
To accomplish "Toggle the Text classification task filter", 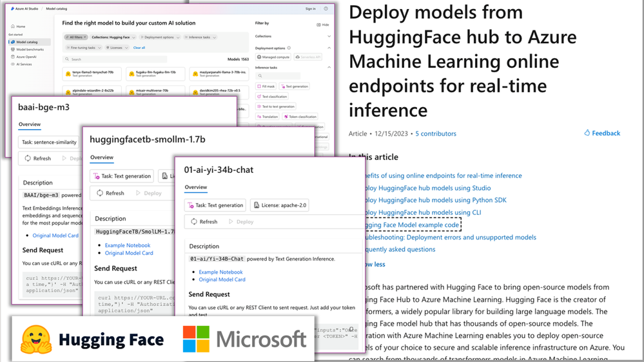I will pyautogui.click(x=272, y=97).
